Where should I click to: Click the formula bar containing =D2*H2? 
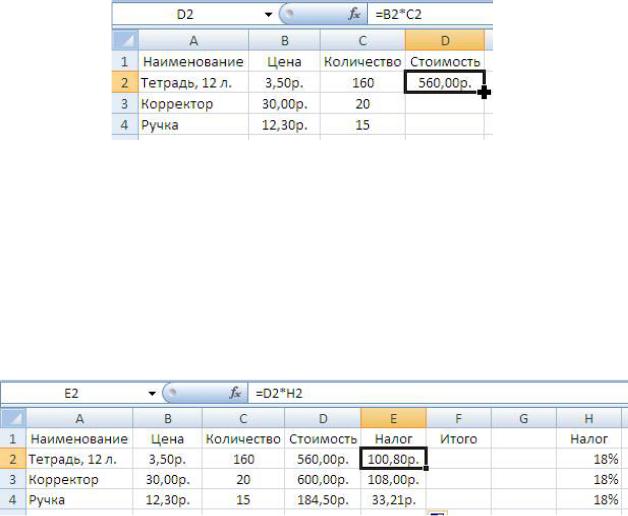pyautogui.click(x=438, y=393)
